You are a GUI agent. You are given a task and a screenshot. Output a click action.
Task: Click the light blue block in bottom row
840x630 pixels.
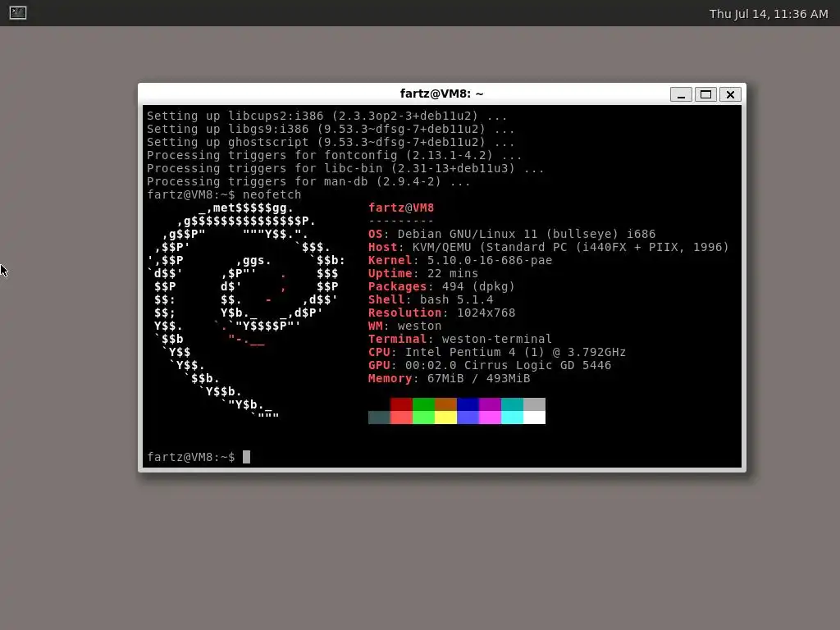coord(468,418)
